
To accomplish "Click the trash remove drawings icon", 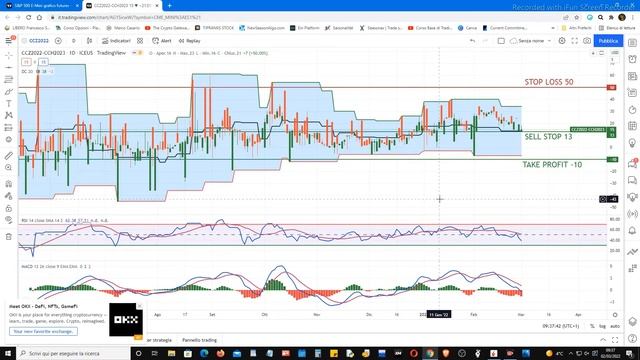I will [9, 236].
